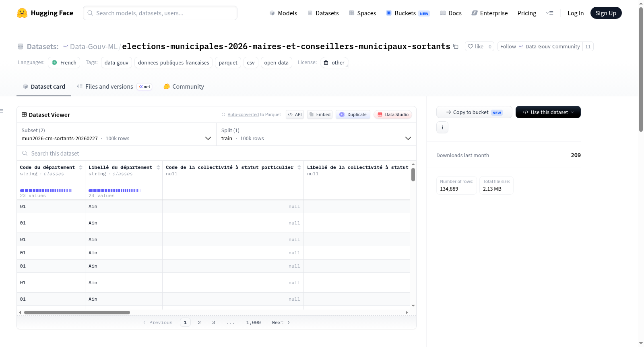Screen dimensions: 644x347
Task: Click the table vertical scrollbar thumb
Action: tap(413, 175)
